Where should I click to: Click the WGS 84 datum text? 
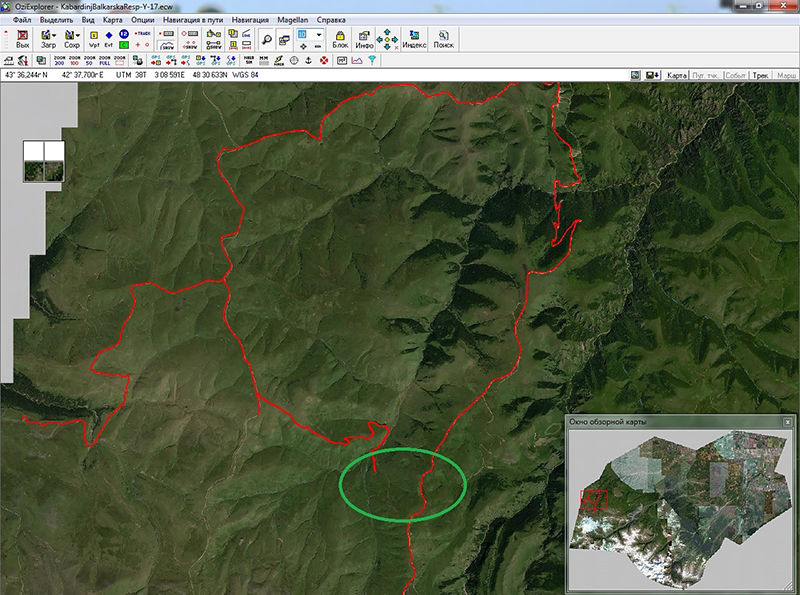pyautogui.click(x=245, y=75)
